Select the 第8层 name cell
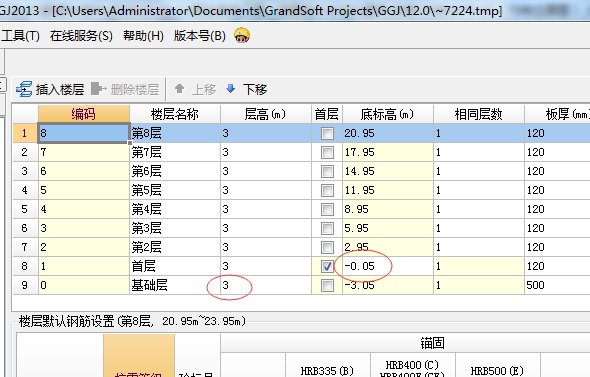The image size is (590, 377). pyautogui.click(x=175, y=133)
